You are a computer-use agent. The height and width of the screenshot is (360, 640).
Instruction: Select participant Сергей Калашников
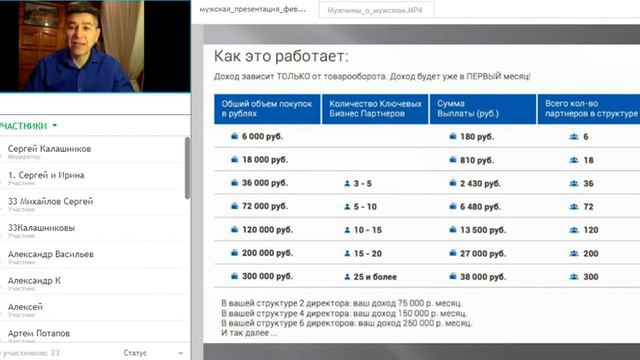(x=92, y=151)
